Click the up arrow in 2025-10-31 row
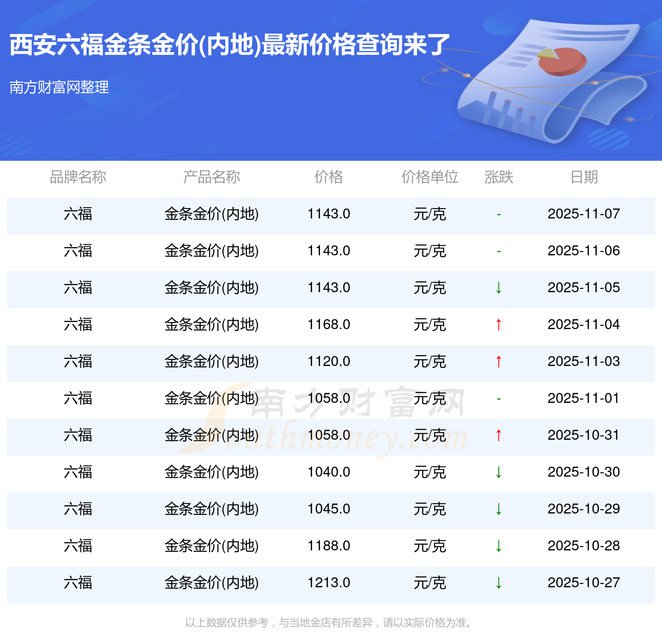The height and width of the screenshot is (644, 662). (x=498, y=435)
